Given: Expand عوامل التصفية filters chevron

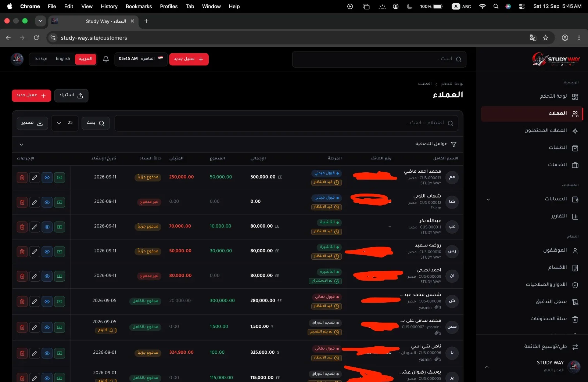Looking at the screenshot, I should [21, 144].
